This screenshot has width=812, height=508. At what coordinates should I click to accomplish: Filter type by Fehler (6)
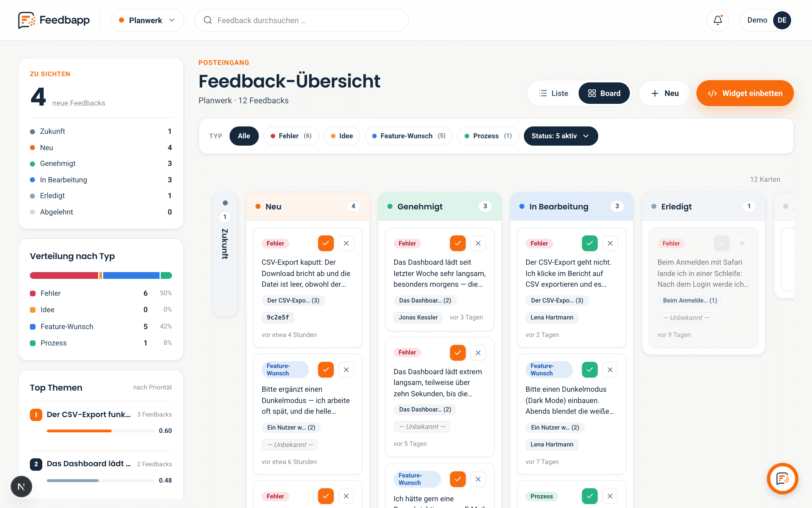291,136
